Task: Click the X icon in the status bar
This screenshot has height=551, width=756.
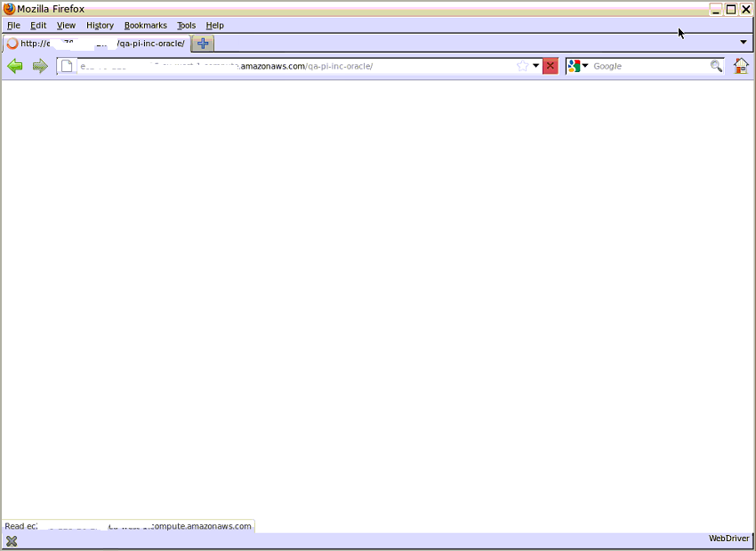Action: [12, 541]
